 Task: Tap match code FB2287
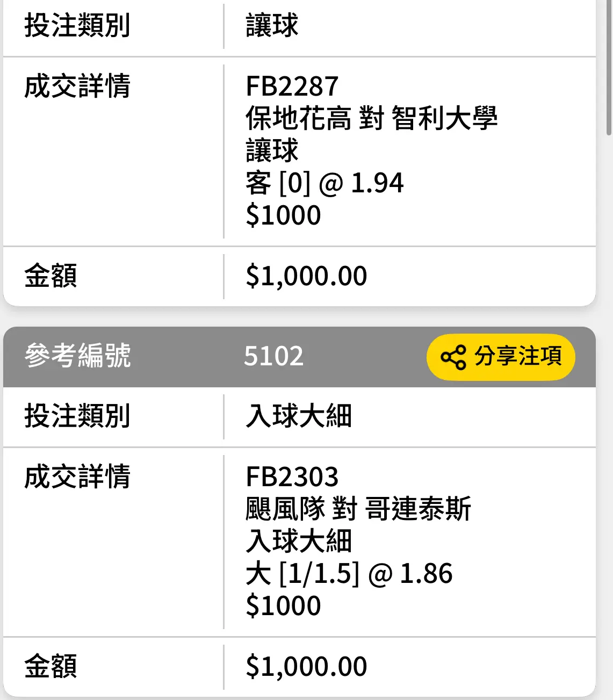[x=292, y=86]
